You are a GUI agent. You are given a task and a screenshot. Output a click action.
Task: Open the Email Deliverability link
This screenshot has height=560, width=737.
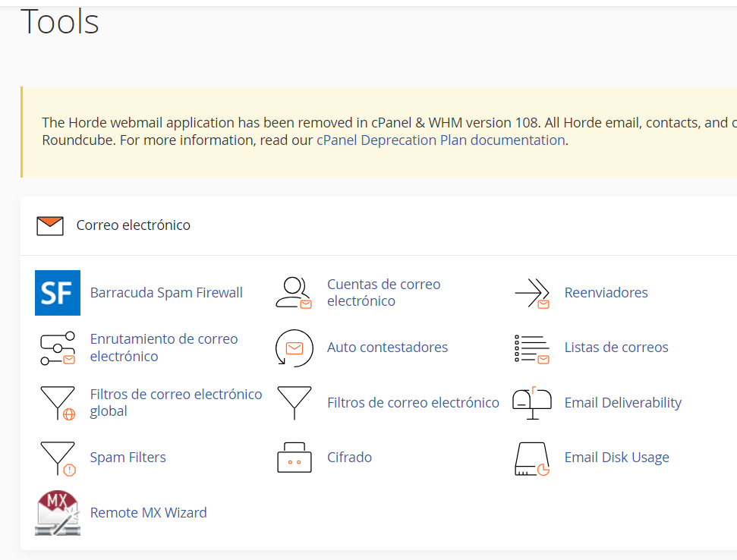pos(623,403)
